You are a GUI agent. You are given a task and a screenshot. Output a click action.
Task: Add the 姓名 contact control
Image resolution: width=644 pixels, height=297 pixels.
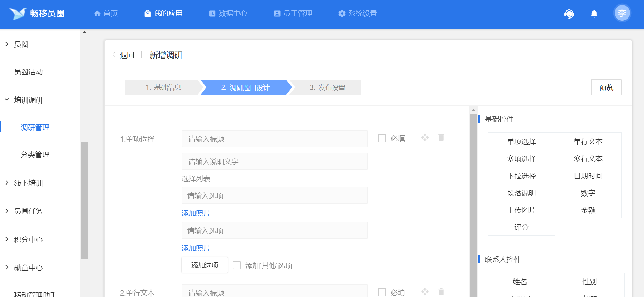pyautogui.click(x=520, y=282)
